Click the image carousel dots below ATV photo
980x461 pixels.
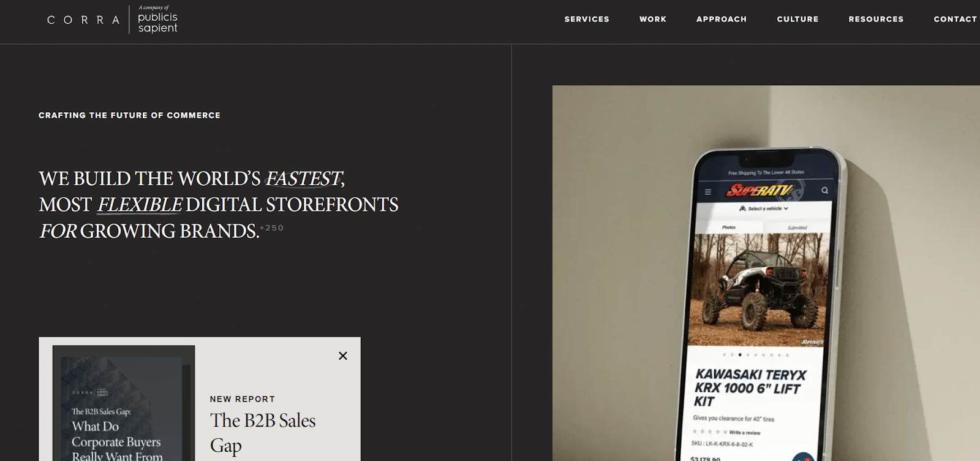756,355
